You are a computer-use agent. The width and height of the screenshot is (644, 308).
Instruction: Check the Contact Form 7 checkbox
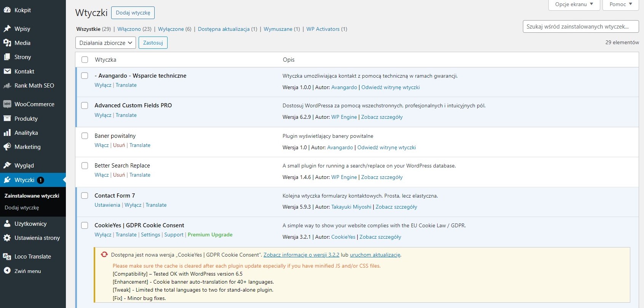(85, 196)
